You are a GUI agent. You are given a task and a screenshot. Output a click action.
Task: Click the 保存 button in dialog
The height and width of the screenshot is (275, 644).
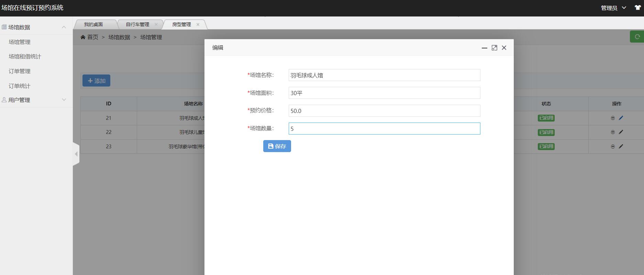coord(277,146)
